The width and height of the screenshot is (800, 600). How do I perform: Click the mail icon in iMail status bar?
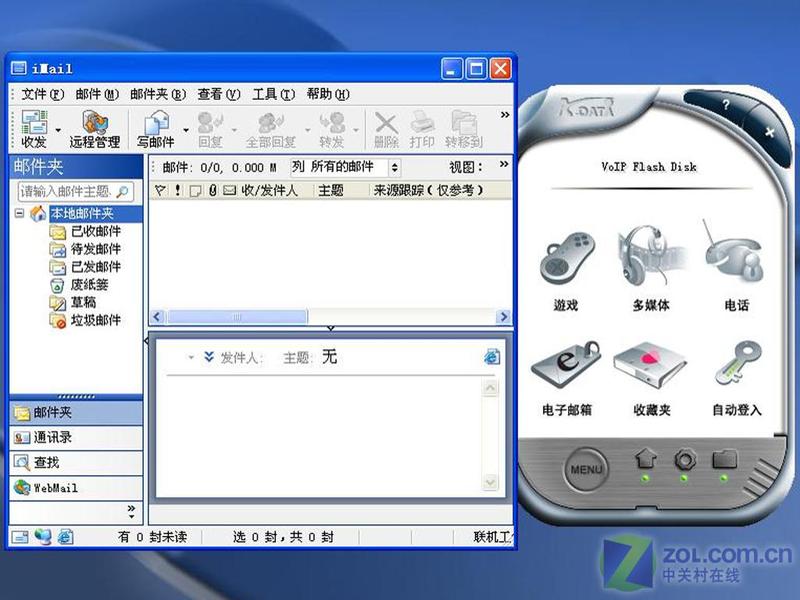pyautogui.click(x=20, y=537)
